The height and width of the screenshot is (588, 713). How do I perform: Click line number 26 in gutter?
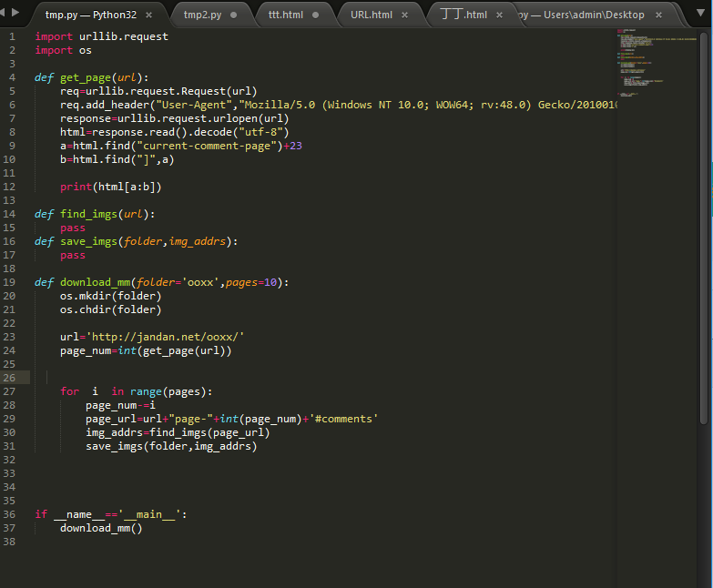tap(9, 378)
